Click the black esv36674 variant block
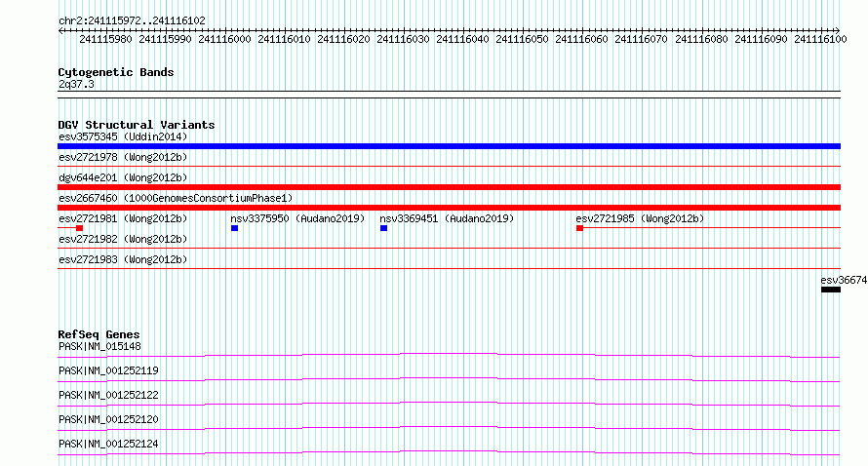 [831, 290]
